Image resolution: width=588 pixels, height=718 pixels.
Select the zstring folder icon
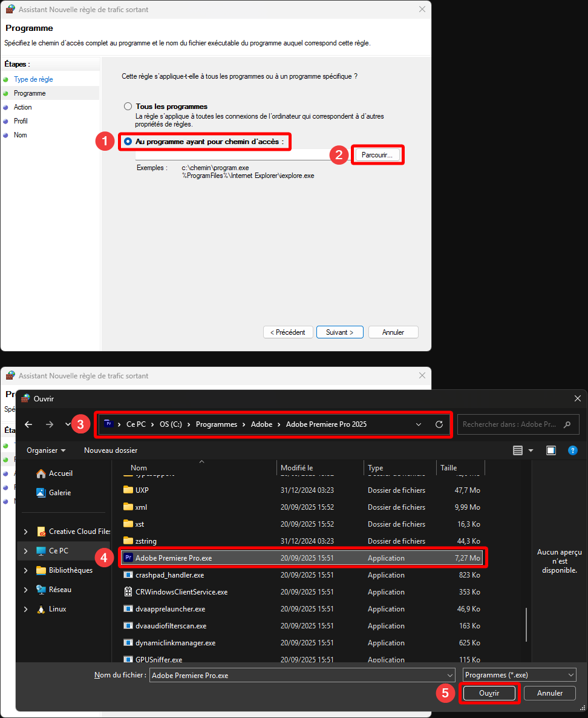pos(128,541)
